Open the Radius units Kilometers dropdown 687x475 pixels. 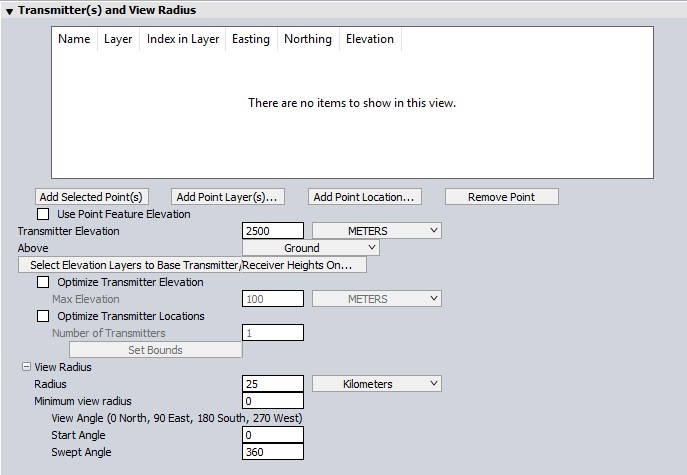376,384
